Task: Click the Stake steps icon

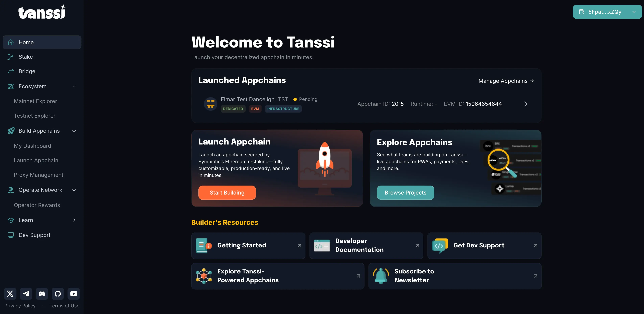Action: (x=11, y=57)
